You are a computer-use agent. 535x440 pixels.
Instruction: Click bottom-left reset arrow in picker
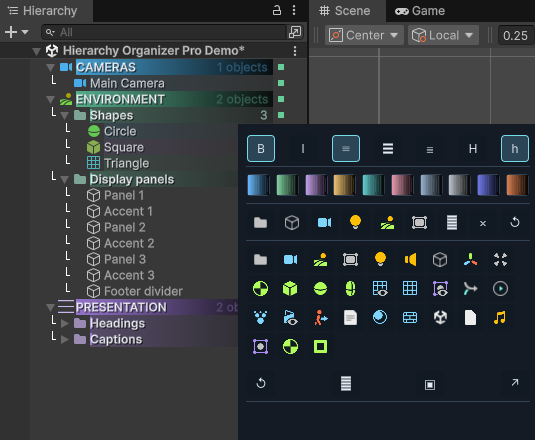pyautogui.click(x=261, y=383)
